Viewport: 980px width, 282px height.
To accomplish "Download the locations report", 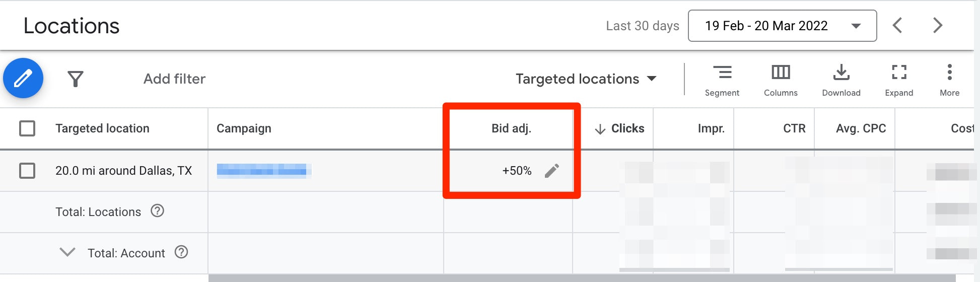I will click(841, 80).
